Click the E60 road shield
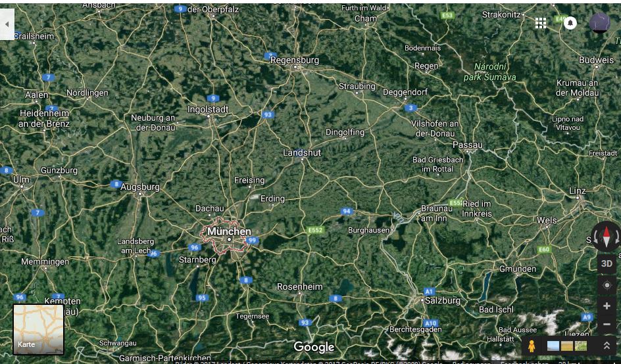Screen dimensions: 621x364 tap(545, 250)
